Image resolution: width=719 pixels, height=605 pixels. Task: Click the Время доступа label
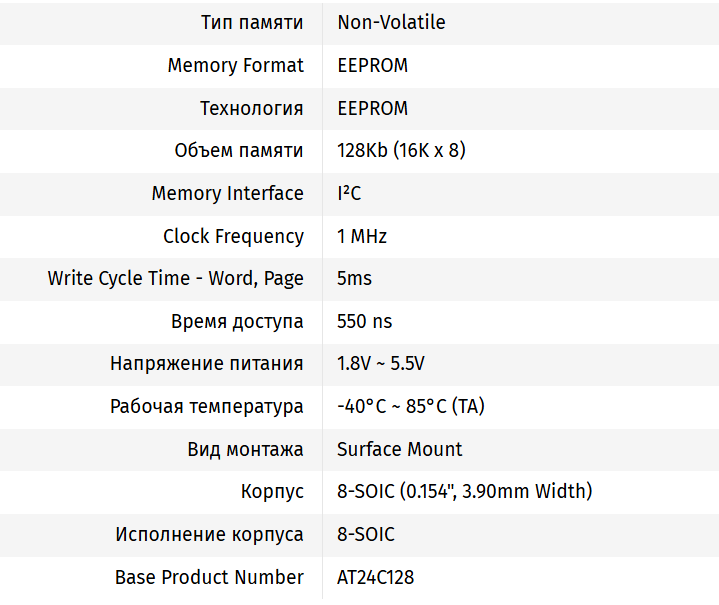(237, 321)
